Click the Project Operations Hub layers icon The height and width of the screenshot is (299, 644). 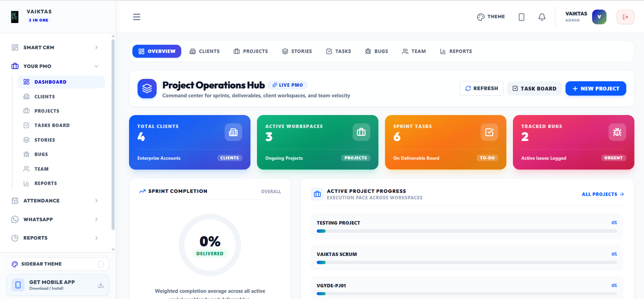(x=147, y=89)
